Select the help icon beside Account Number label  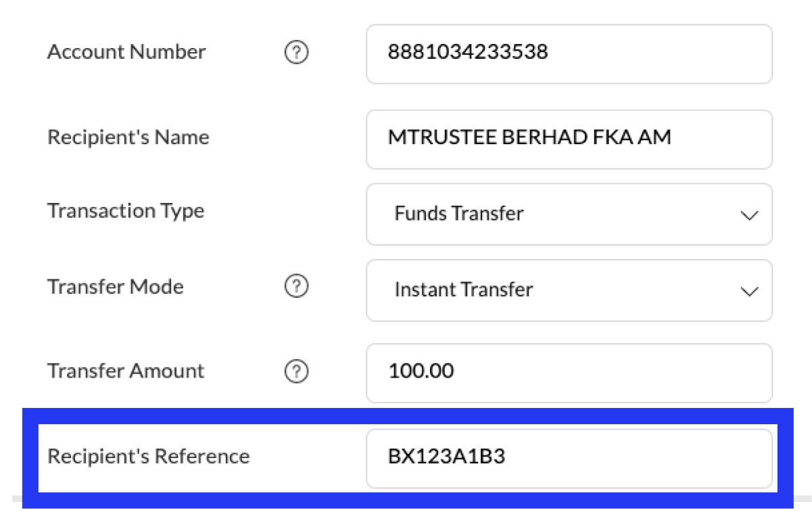point(295,51)
